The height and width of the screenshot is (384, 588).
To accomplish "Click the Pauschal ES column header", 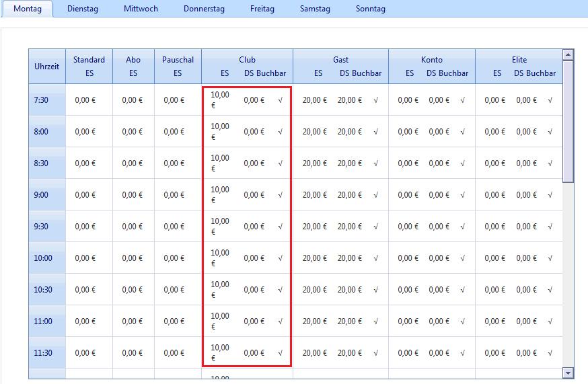I will tap(178, 67).
